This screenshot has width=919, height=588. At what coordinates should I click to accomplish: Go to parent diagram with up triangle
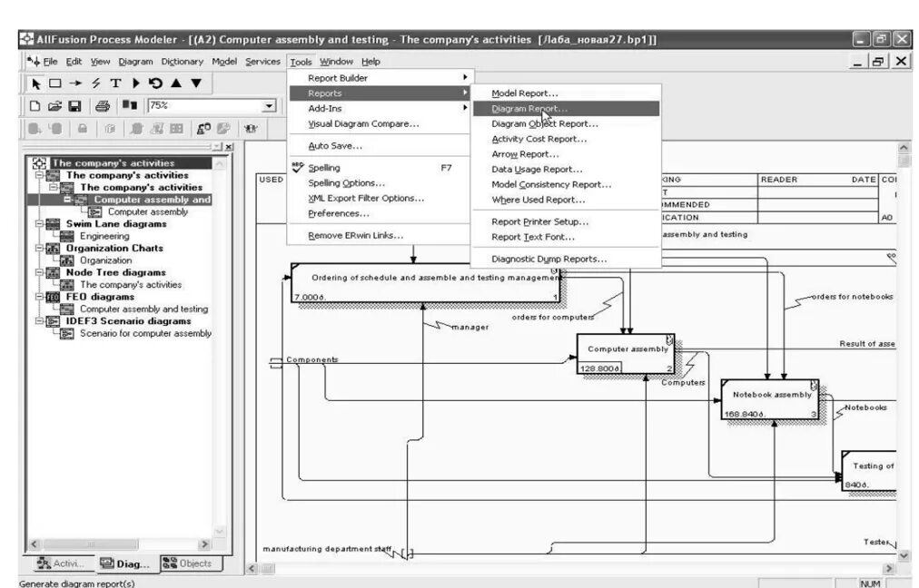176,83
